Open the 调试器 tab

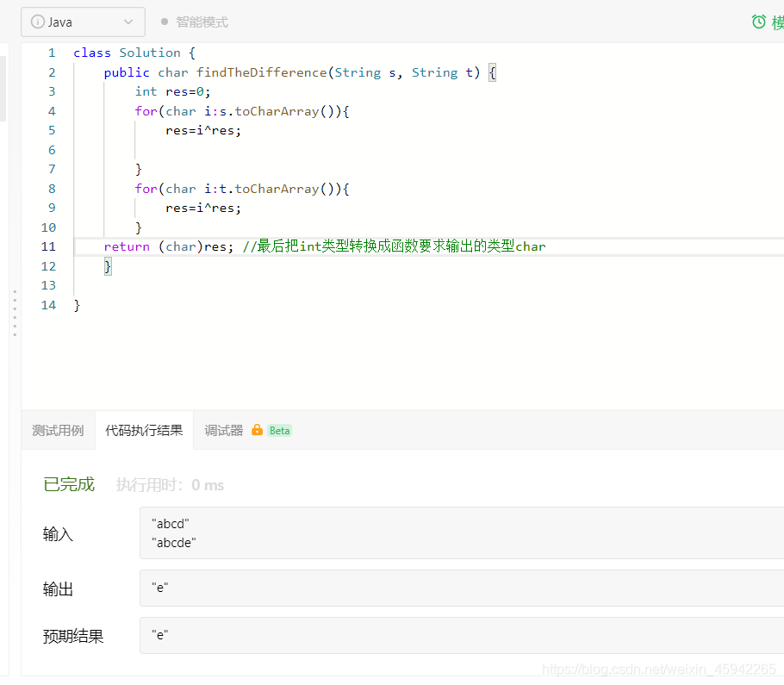tap(223, 431)
